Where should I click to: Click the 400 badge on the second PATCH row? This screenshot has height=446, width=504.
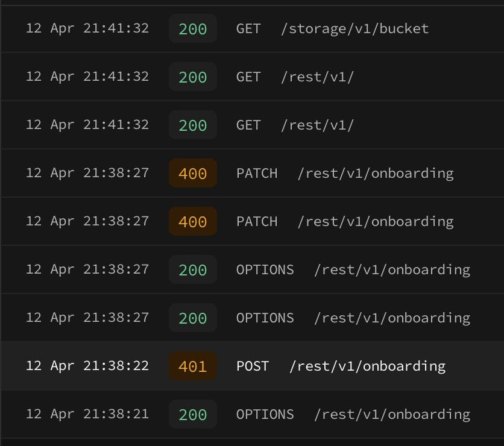pyautogui.click(x=192, y=222)
